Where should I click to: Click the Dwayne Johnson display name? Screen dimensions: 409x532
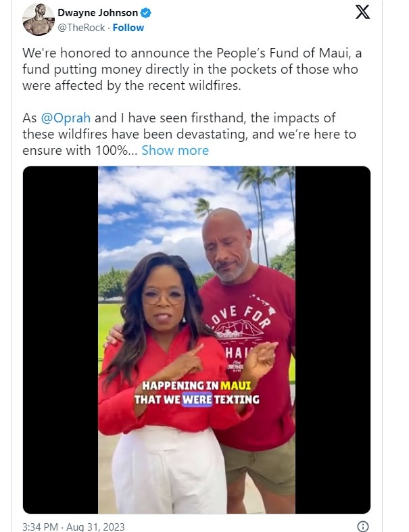point(98,13)
